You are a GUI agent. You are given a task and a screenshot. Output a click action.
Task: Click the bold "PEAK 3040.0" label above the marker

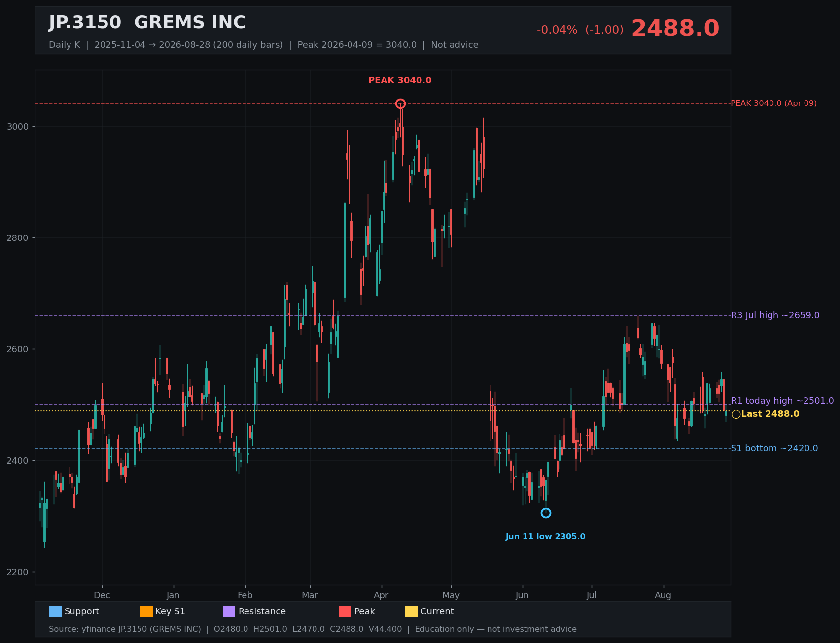pos(400,80)
